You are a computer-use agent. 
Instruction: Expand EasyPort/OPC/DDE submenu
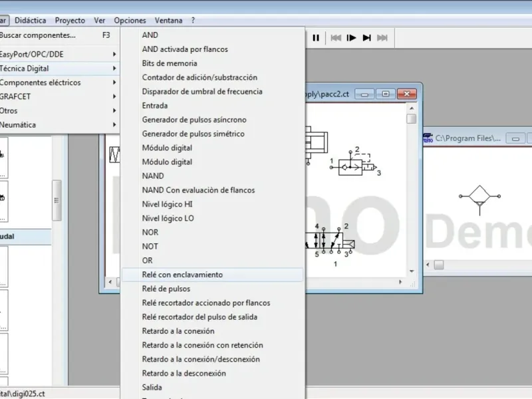[x=59, y=55]
